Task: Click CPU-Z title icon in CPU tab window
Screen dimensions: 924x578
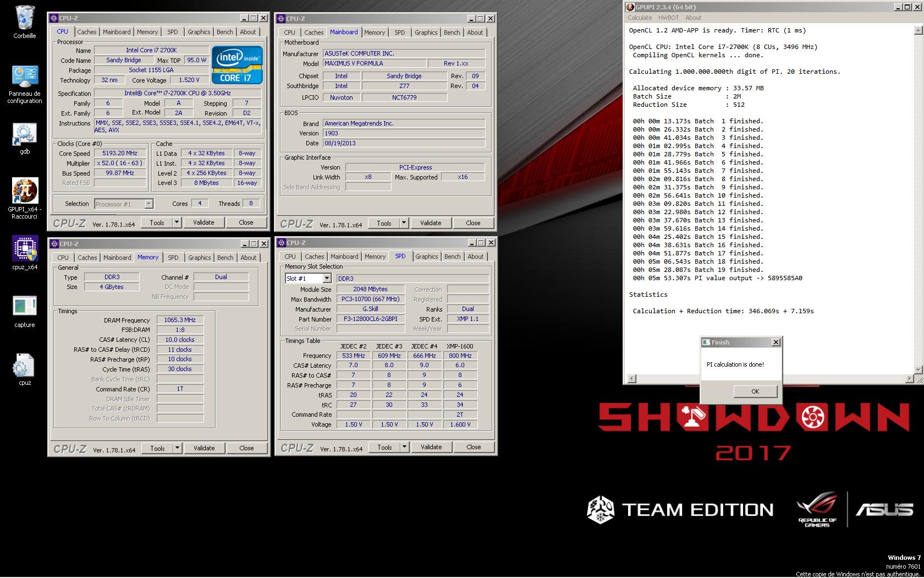Action: pos(54,18)
